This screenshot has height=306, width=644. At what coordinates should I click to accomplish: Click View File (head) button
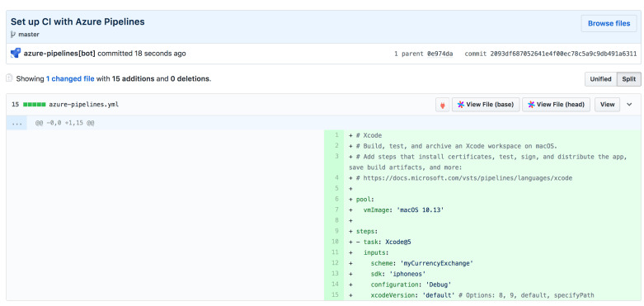tap(556, 105)
